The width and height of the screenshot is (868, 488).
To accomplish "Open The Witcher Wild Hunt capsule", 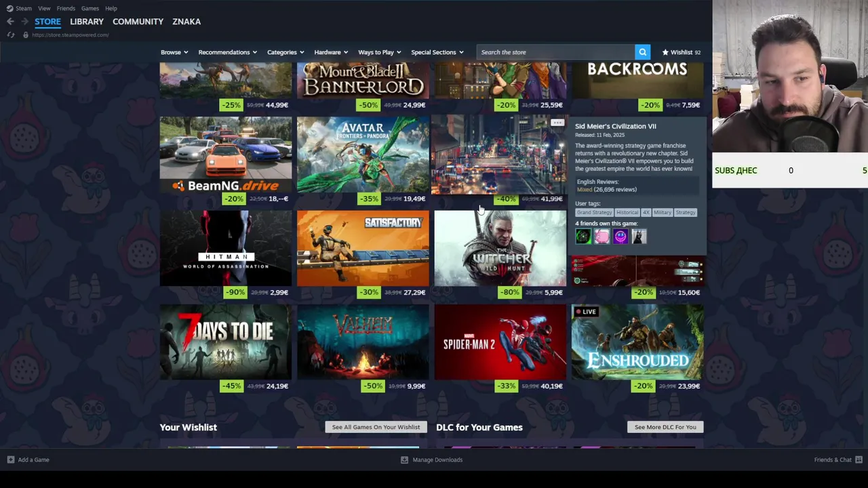I will pyautogui.click(x=500, y=248).
